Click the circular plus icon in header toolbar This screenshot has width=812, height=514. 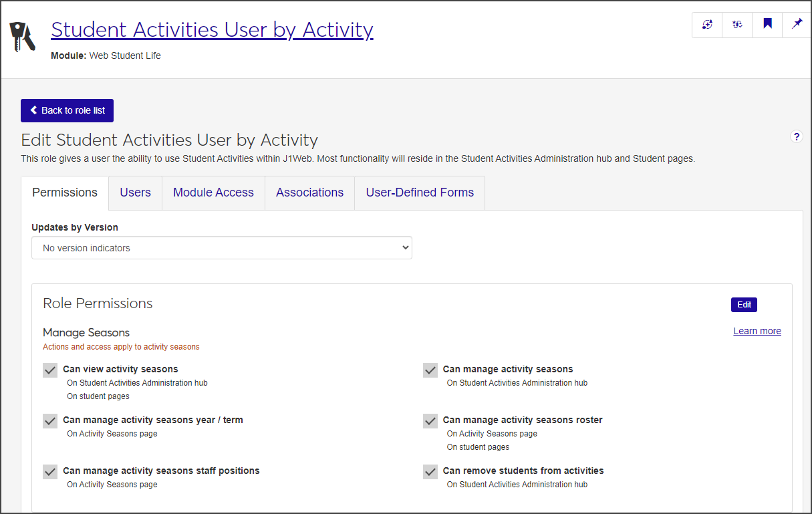click(707, 25)
